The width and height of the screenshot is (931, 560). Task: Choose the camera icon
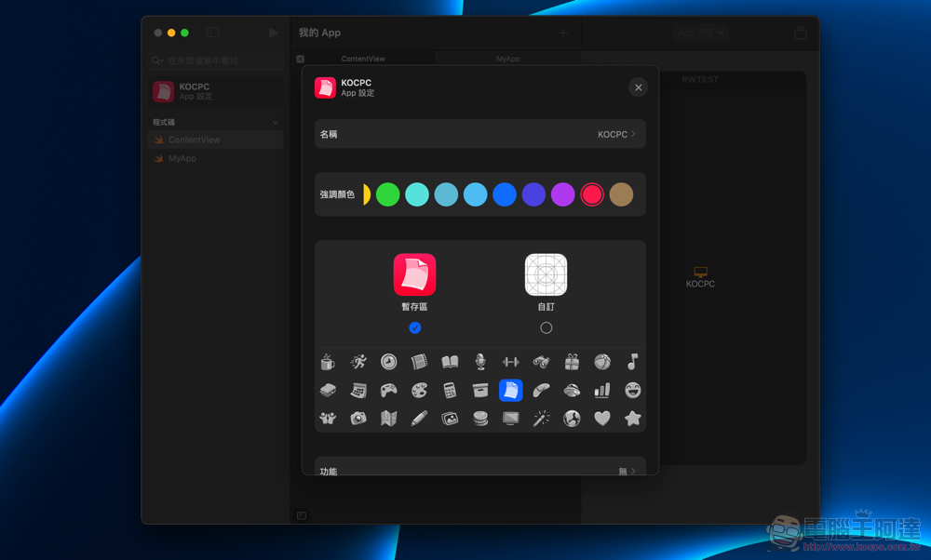(358, 419)
